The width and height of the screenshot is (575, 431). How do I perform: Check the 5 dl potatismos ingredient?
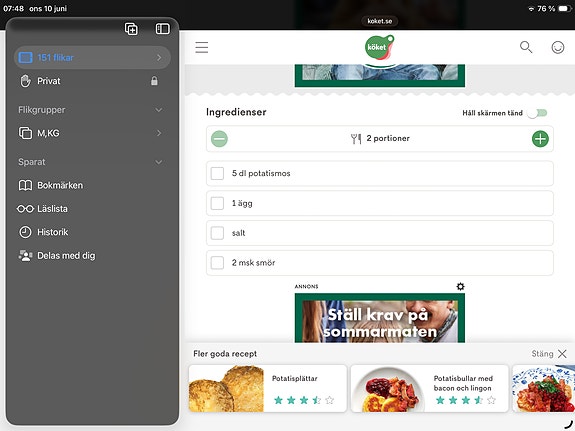[x=217, y=173]
